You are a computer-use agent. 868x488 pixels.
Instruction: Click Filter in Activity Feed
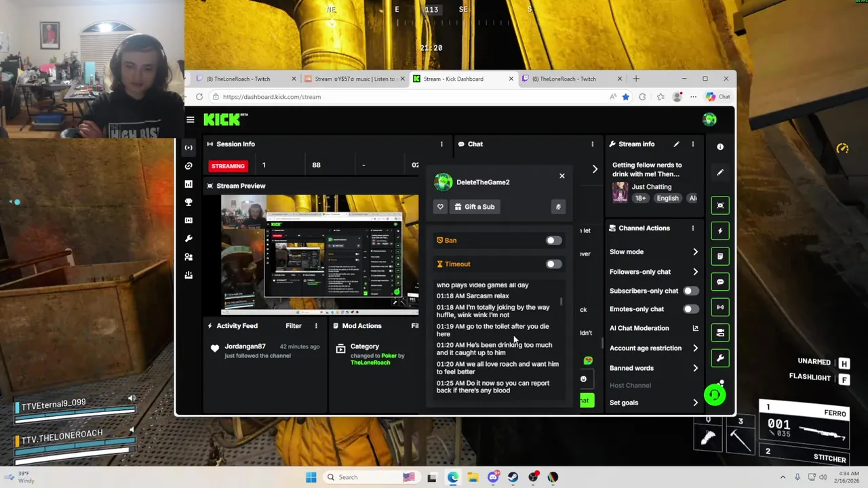pos(294,326)
